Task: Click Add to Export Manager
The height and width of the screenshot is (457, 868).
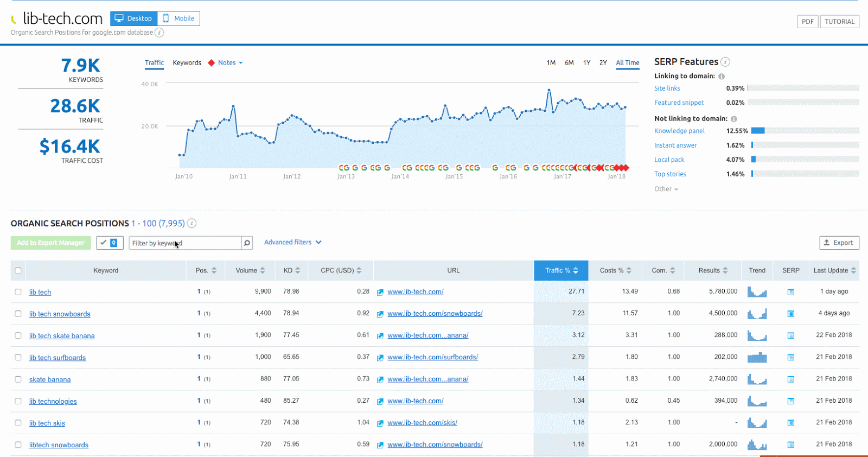Action: point(51,243)
